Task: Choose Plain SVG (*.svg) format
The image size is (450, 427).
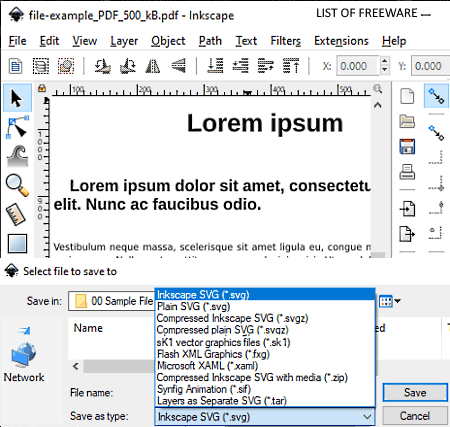Action: 265,306
